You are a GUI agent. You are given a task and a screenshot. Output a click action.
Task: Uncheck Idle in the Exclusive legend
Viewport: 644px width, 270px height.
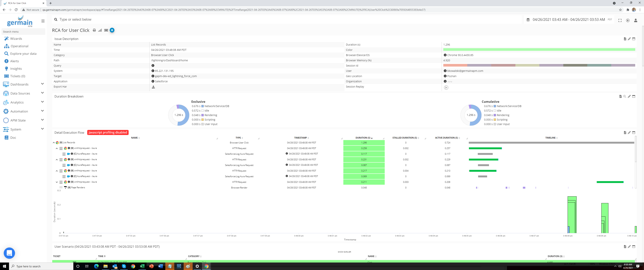[x=203, y=110]
